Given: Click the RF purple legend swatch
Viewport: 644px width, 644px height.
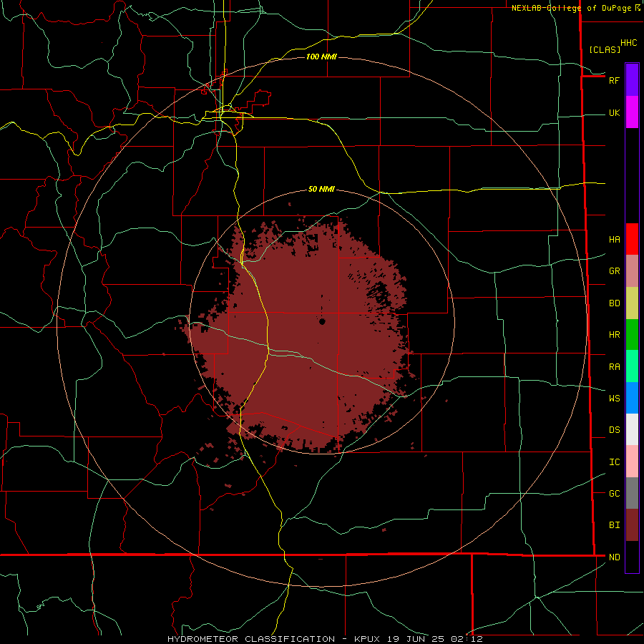Looking at the screenshot, I should [x=632, y=80].
